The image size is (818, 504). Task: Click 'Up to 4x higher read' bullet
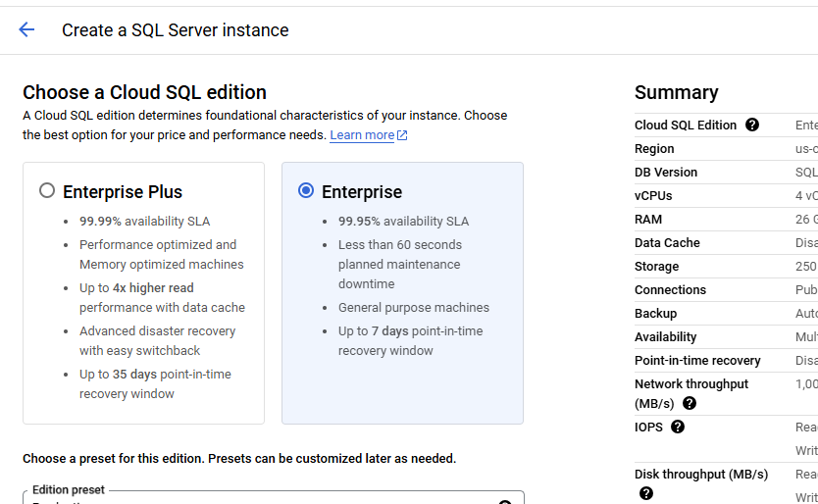tap(136, 288)
